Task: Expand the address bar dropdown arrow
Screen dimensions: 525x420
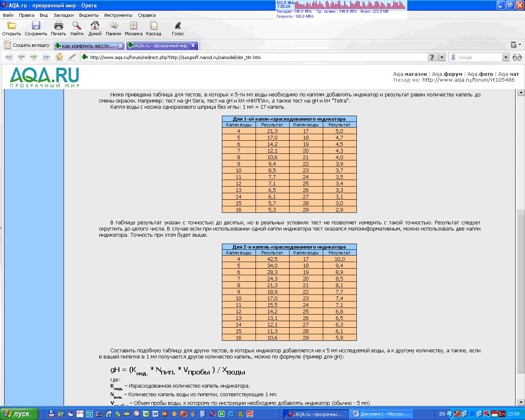Action: (x=442, y=57)
